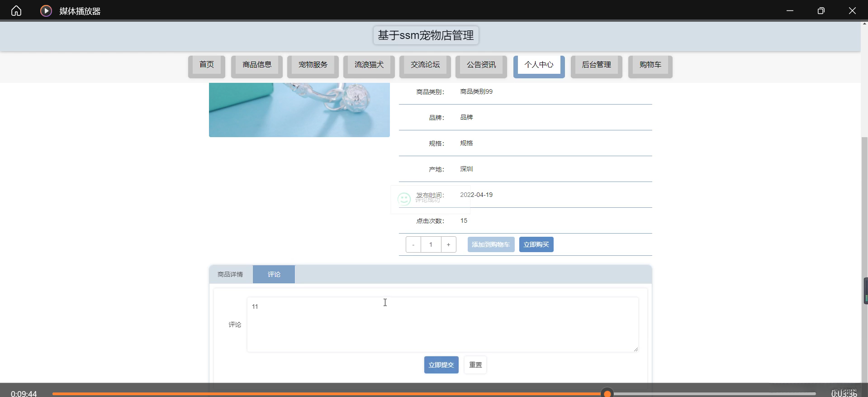Reset the comment form with 重置

pos(475,365)
